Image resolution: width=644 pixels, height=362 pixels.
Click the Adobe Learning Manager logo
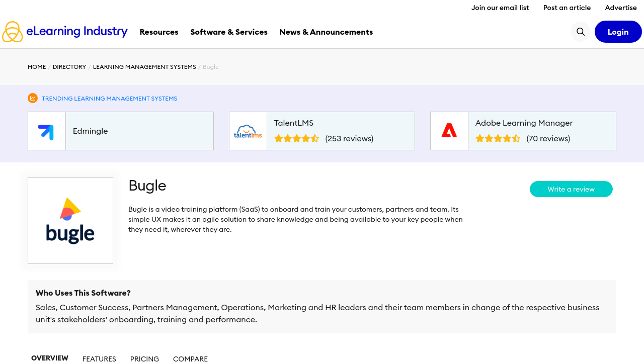[449, 131]
